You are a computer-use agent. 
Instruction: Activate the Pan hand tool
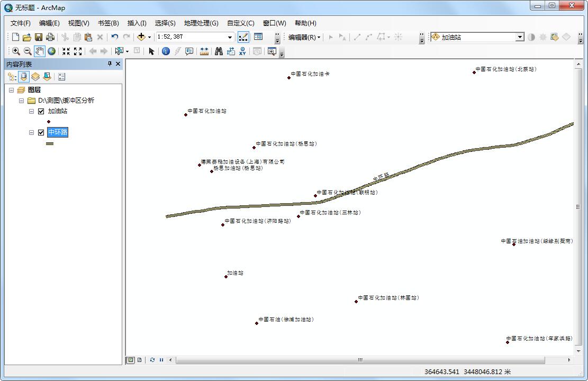point(39,51)
